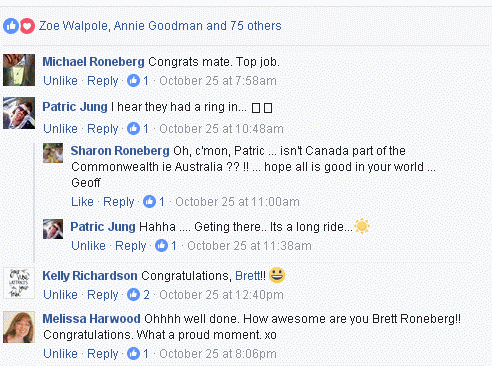Click like icon on Patric Jung's Hahha reply

click(x=161, y=246)
